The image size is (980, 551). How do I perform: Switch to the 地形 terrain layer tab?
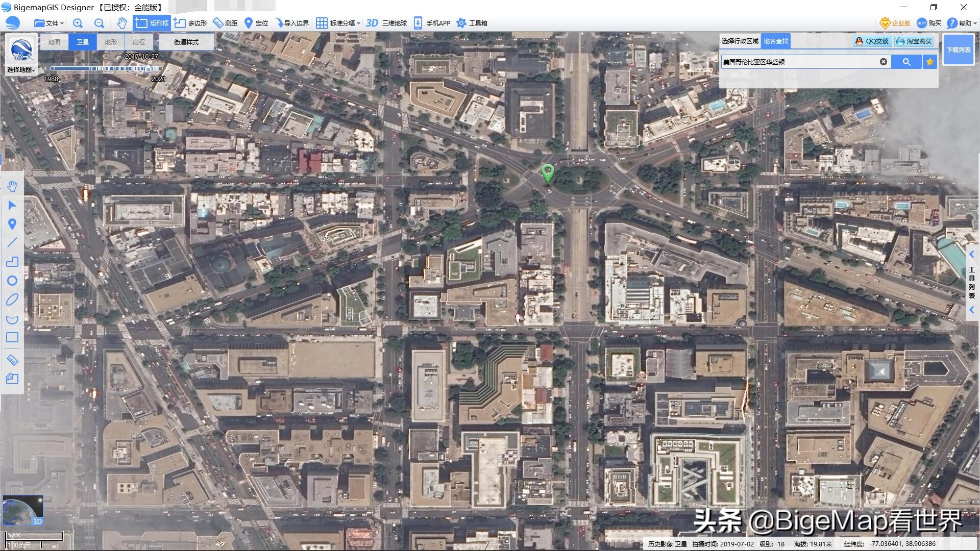coord(111,42)
